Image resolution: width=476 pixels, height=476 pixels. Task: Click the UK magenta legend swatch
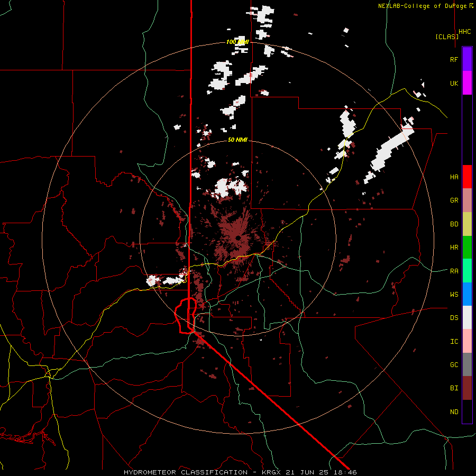point(467,83)
